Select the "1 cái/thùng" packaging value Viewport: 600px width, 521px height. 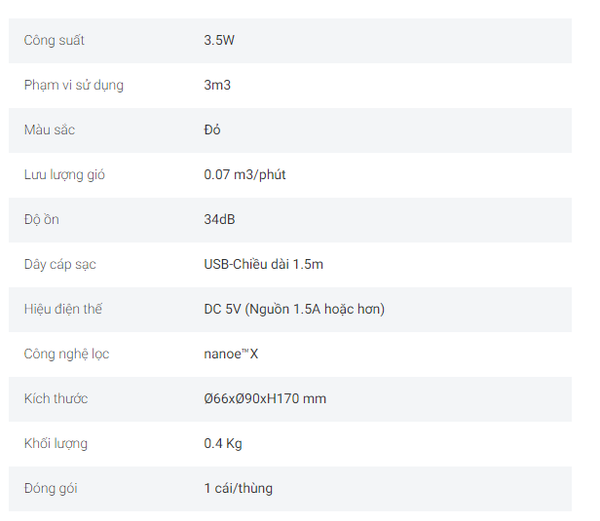point(238,488)
